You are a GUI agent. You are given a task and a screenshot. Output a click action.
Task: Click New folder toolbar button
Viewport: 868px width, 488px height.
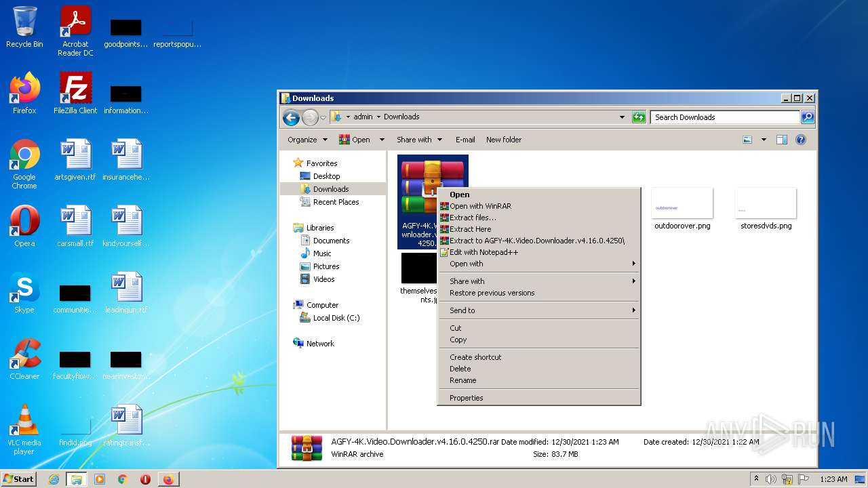[x=504, y=140]
